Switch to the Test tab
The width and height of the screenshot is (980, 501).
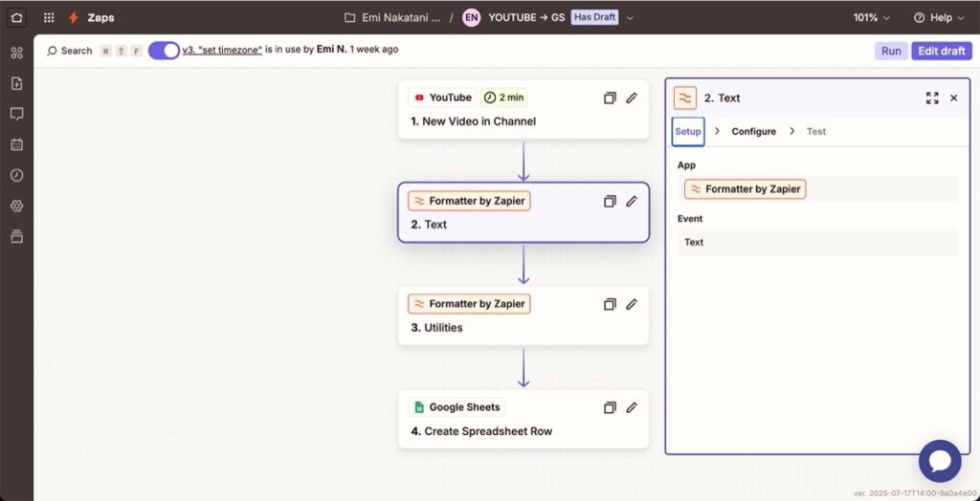[x=815, y=132]
